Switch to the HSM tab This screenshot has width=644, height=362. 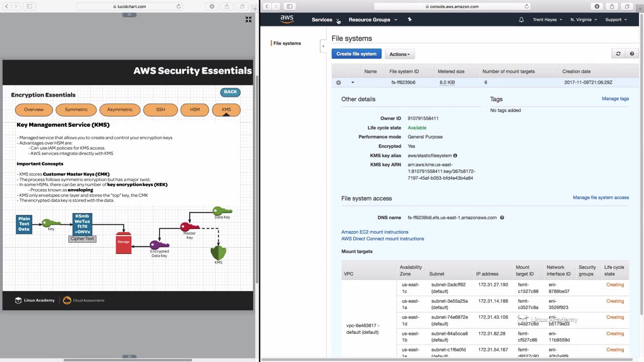click(x=195, y=110)
